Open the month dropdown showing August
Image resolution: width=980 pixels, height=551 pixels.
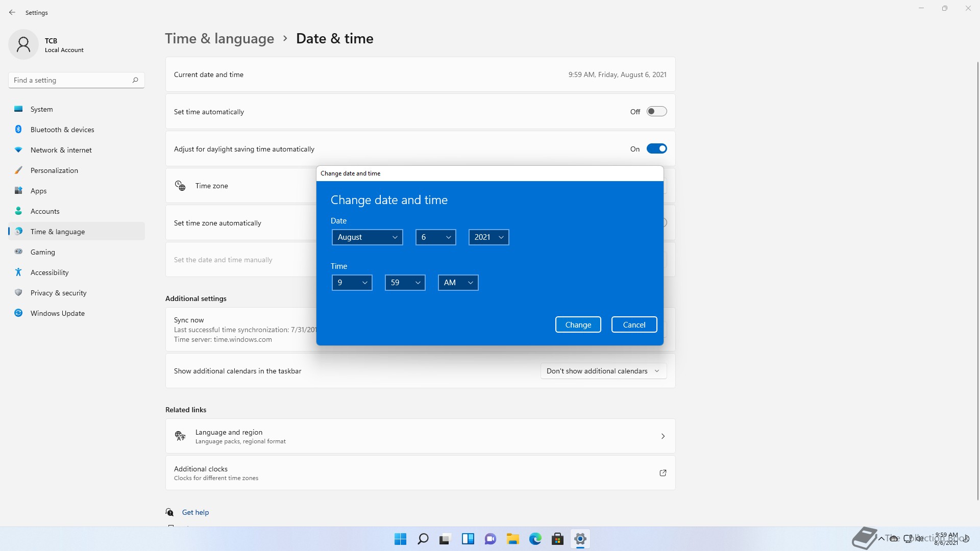coord(367,237)
